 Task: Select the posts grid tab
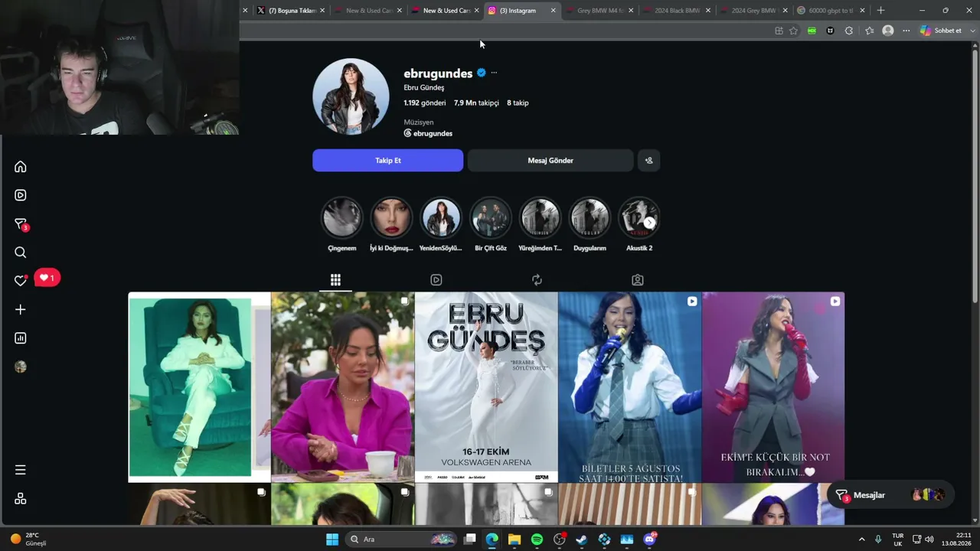point(335,280)
